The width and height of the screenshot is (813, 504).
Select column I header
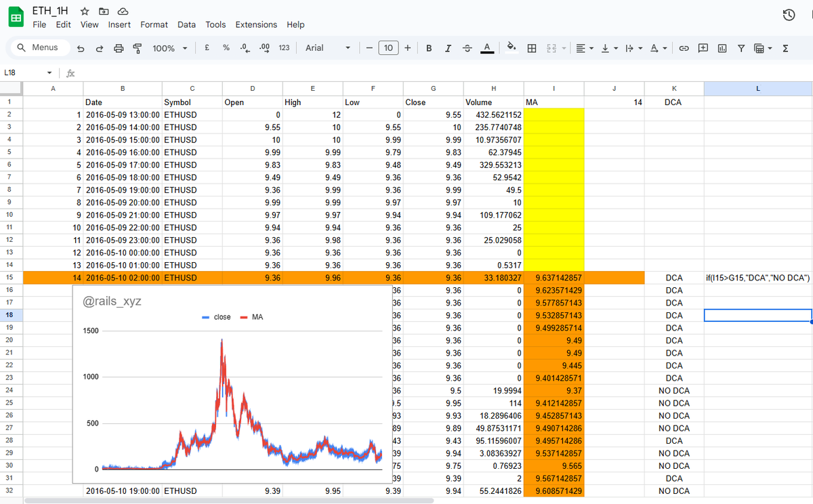[x=554, y=89]
